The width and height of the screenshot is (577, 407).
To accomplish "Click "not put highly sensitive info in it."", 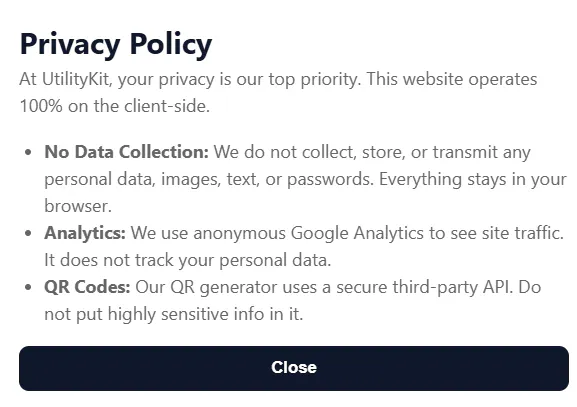I will 174,314.
